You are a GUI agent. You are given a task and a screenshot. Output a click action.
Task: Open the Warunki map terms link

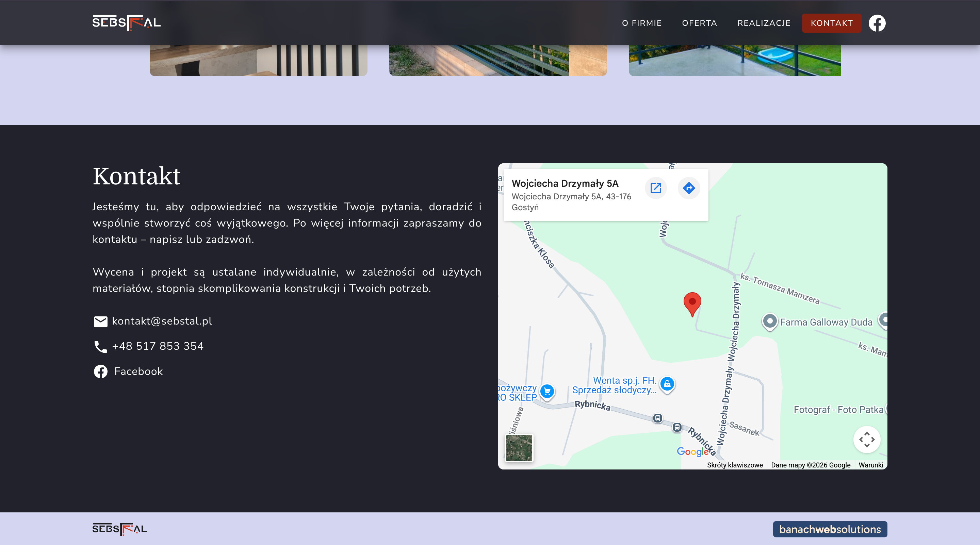pos(871,465)
